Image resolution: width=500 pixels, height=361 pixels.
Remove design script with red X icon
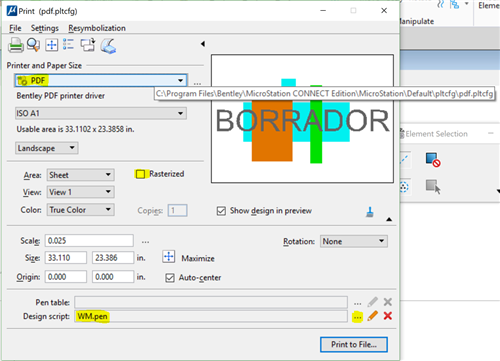(x=387, y=316)
